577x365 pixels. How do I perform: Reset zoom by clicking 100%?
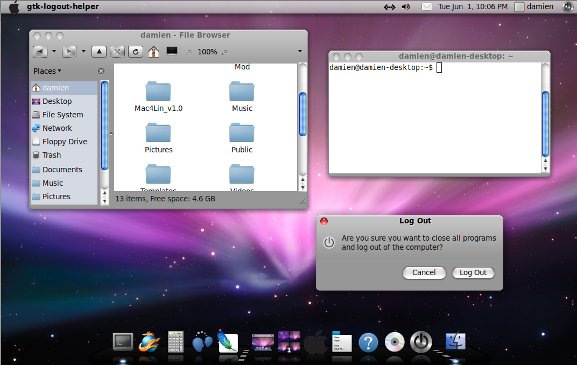[x=207, y=52]
